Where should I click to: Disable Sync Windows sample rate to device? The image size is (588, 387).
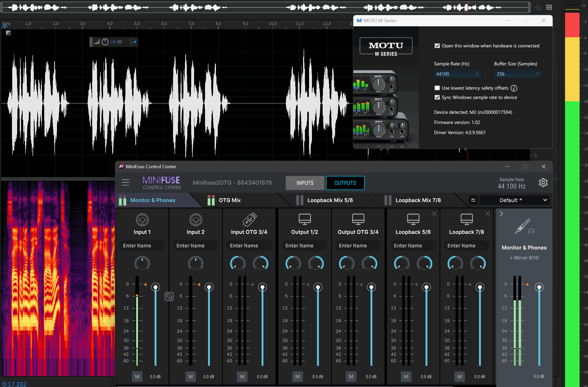click(x=437, y=97)
